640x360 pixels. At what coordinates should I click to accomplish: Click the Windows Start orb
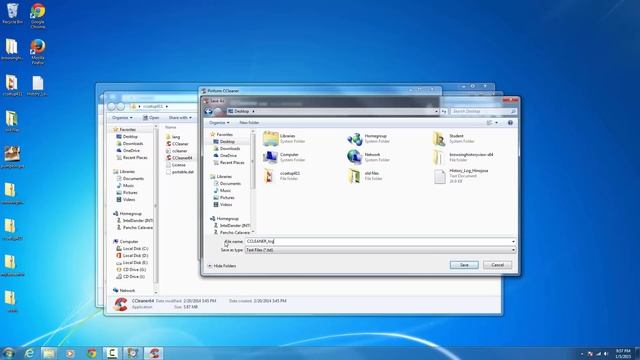[x=9, y=353]
